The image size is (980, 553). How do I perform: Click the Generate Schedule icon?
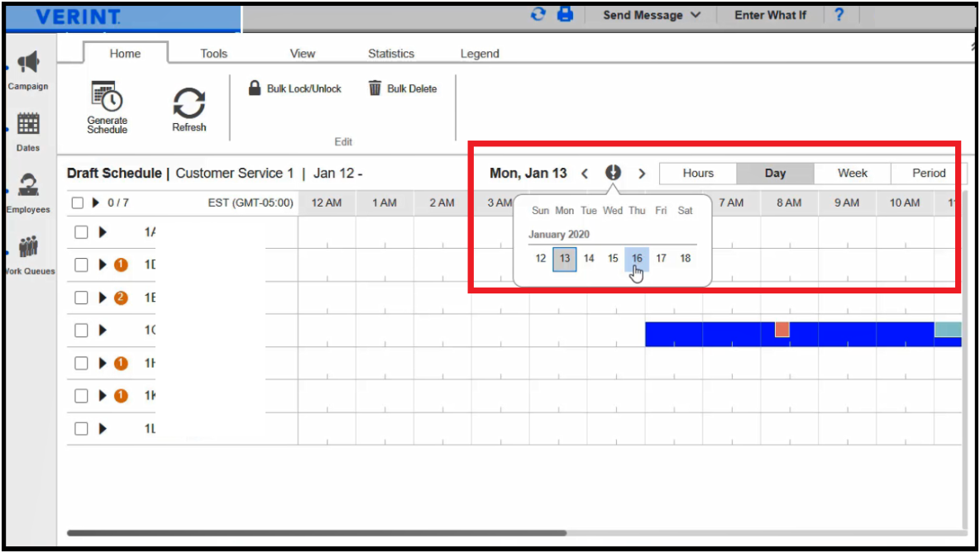(x=107, y=96)
